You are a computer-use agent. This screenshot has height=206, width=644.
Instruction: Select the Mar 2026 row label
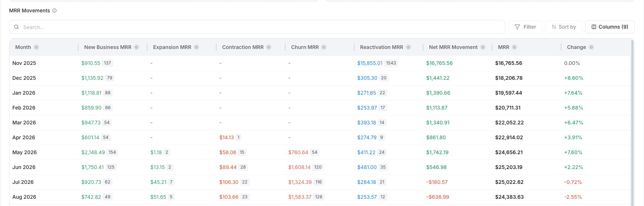coord(24,123)
